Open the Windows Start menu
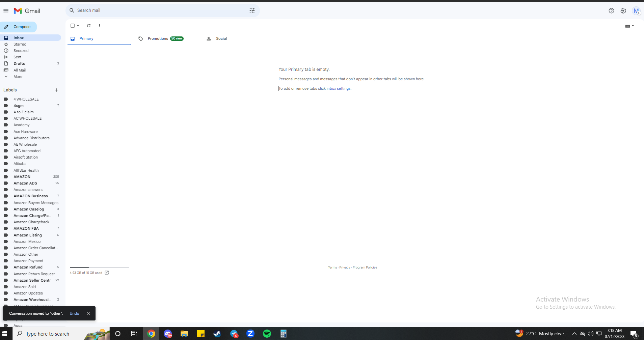Image resolution: width=644 pixels, height=340 pixels. pos(4,334)
